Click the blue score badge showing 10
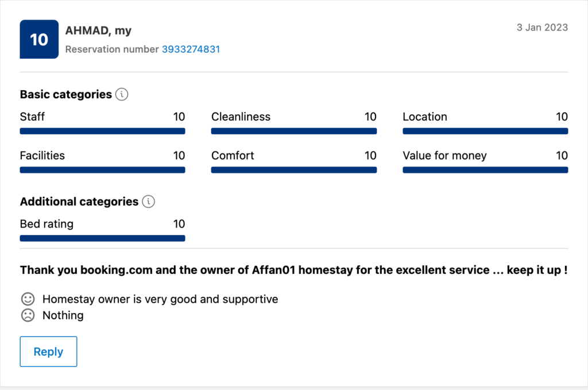Image resolution: width=588 pixels, height=390 pixels. point(39,39)
